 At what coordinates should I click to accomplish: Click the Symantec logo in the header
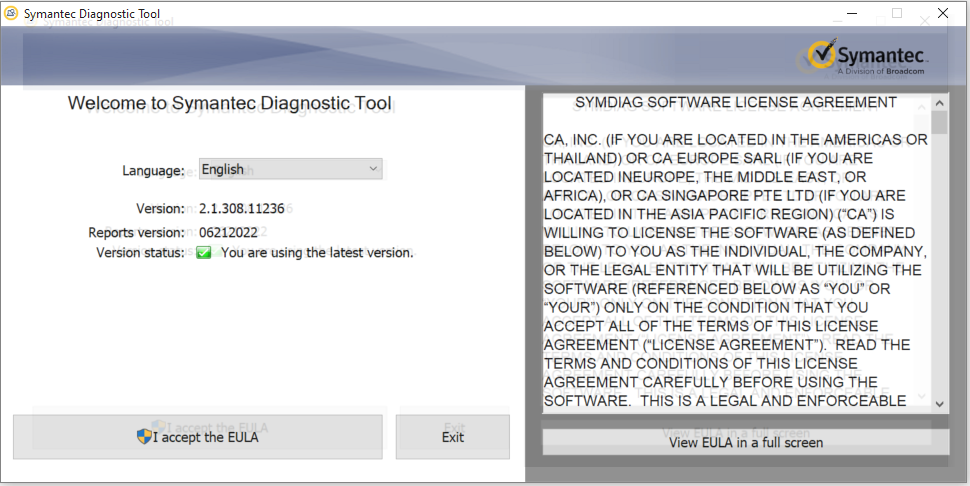(867, 57)
